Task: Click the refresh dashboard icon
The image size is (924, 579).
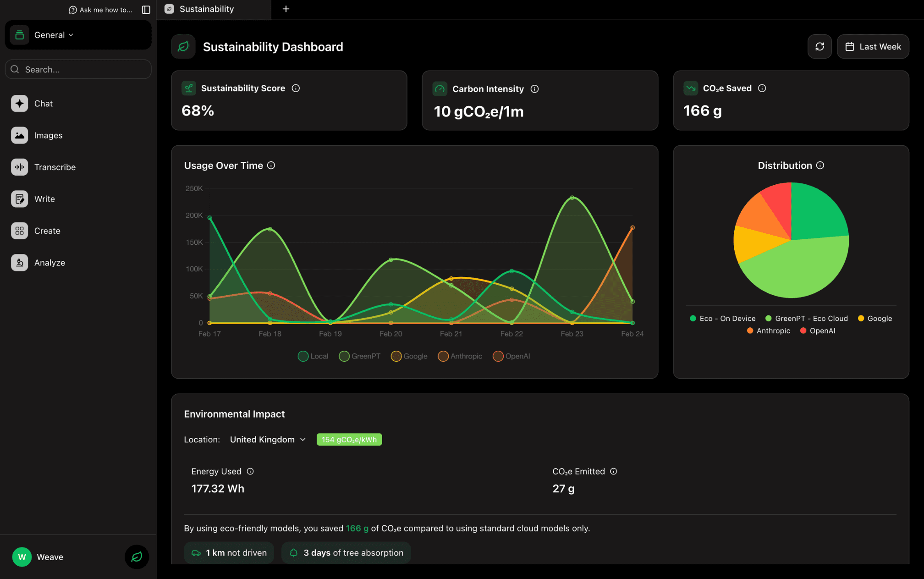Action: point(819,46)
